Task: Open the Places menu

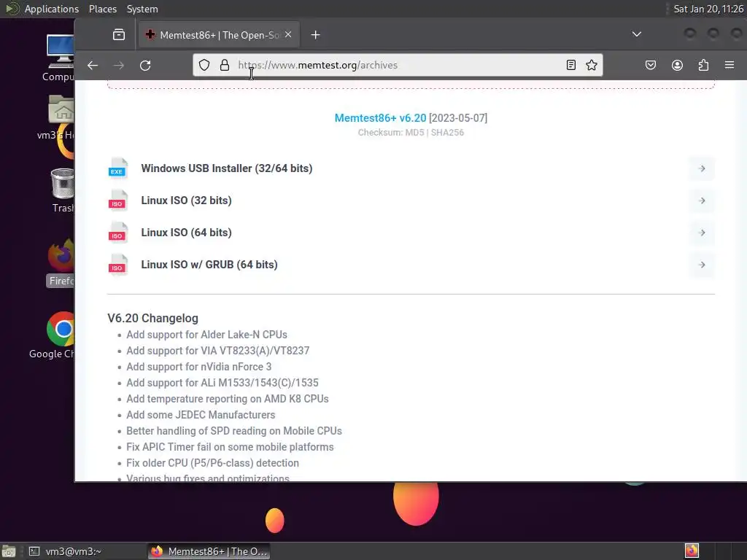Action: 103,9
